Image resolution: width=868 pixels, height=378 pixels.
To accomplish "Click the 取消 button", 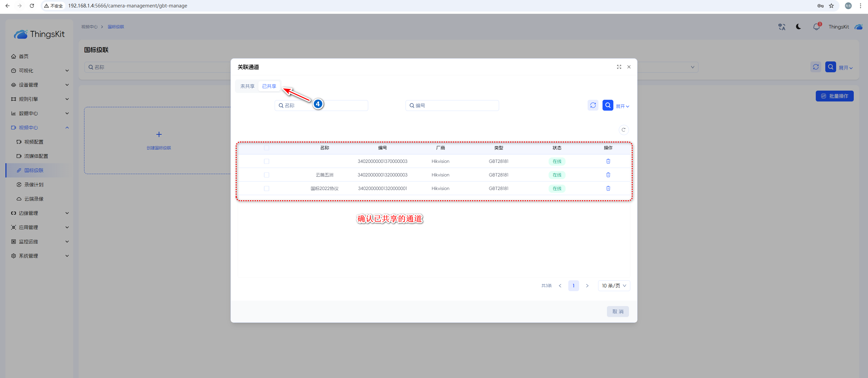I will pos(617,311).
